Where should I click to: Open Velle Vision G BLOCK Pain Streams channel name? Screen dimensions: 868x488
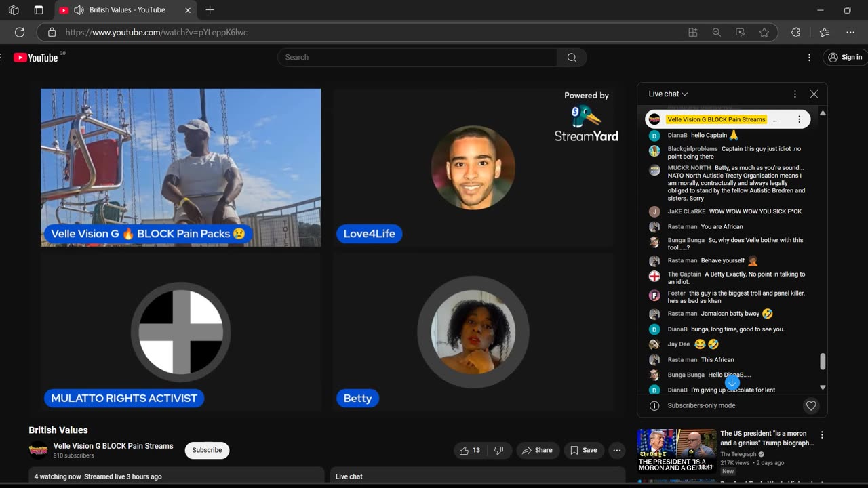(x=113, y=446)
